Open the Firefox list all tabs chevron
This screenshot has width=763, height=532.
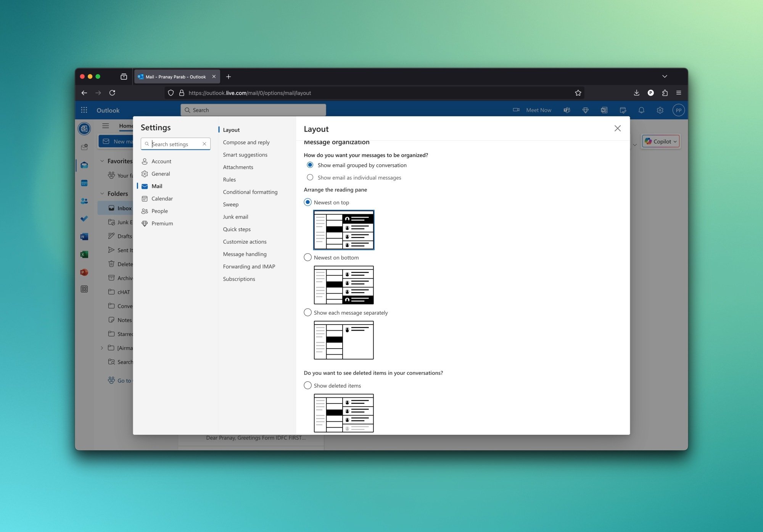(x=665, y=76)
